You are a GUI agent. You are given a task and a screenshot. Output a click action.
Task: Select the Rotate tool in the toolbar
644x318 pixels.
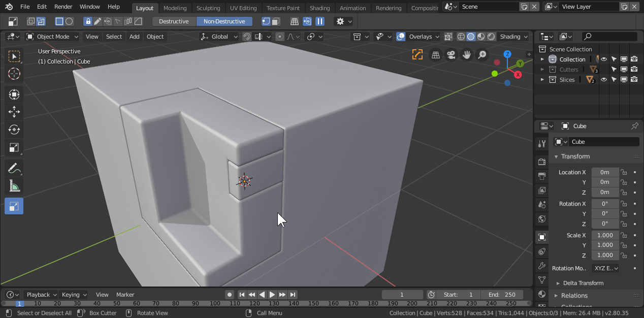pyautogui.click(x=14, y=130)
